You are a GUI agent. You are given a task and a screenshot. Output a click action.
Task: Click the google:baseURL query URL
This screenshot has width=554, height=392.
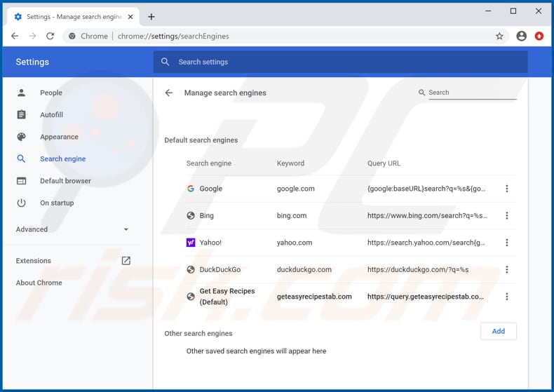426,189
